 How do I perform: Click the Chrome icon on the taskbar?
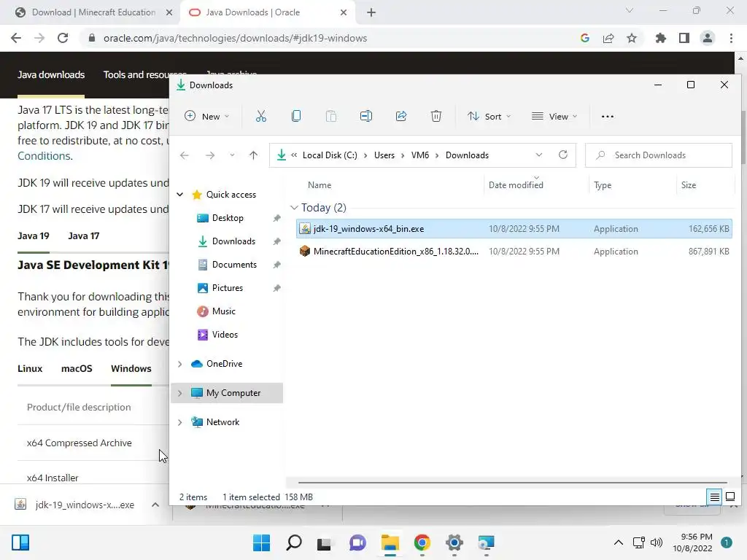click(422, 542)
